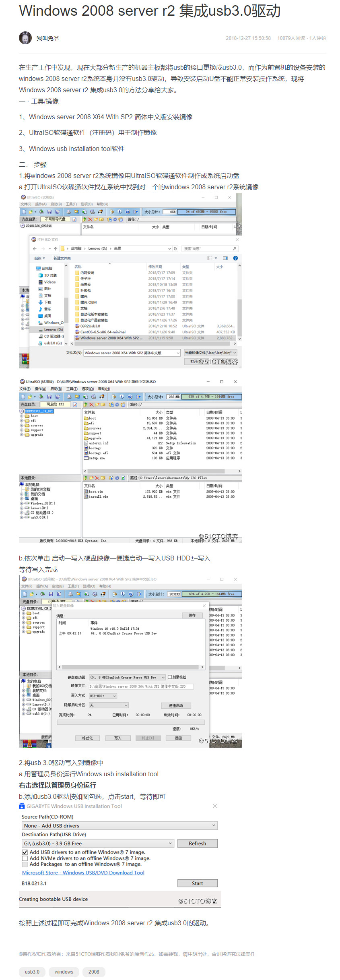Viewport: 340px width, 980px height.
Task: Click Save As icon in UltraISO window listing setup.exe
Action: pos(58,397)
